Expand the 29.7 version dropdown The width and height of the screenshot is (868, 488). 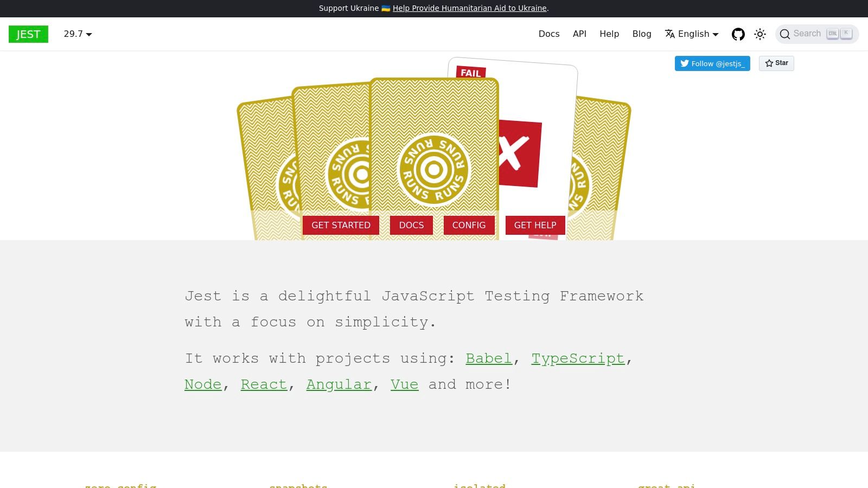(x=78, y=34)
